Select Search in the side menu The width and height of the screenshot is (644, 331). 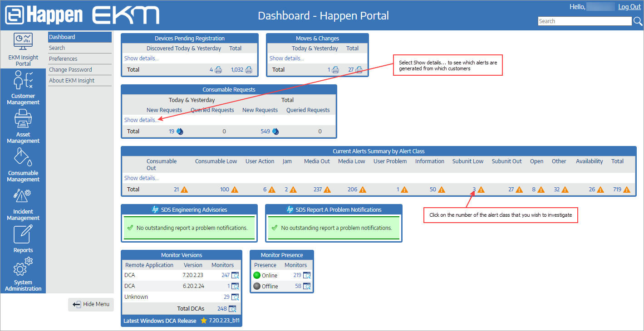point(80,48)
